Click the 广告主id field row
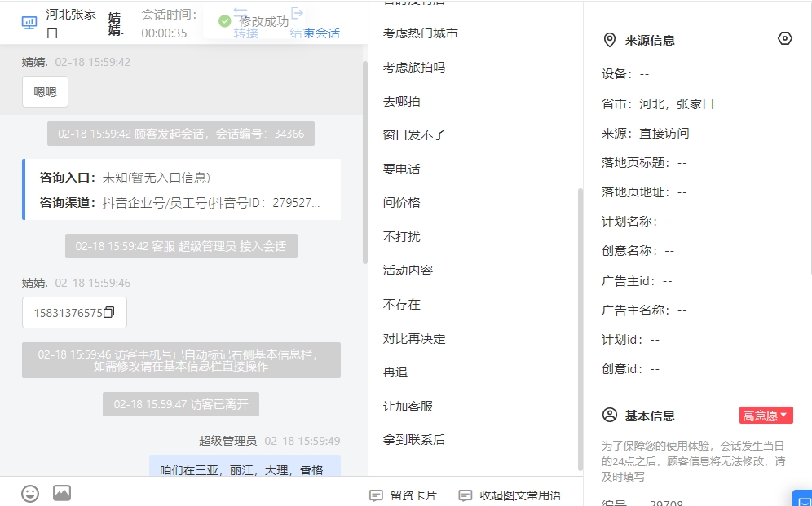This screenshot has height=506, width=812. point(637,281)
